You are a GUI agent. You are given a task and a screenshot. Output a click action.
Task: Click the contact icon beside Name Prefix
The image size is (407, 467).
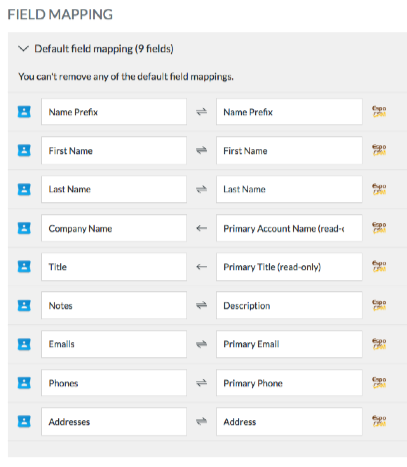click(24, 112)
